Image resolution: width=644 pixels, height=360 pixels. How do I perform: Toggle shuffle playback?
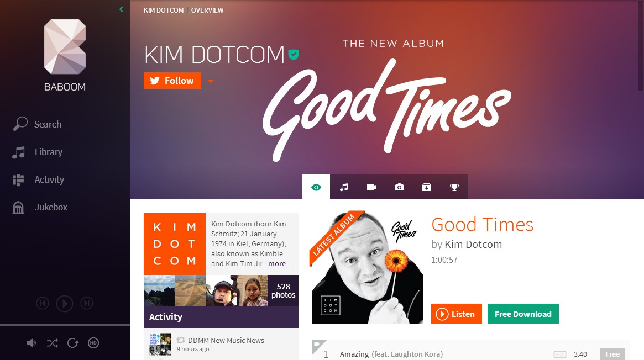tap(52, 343)
